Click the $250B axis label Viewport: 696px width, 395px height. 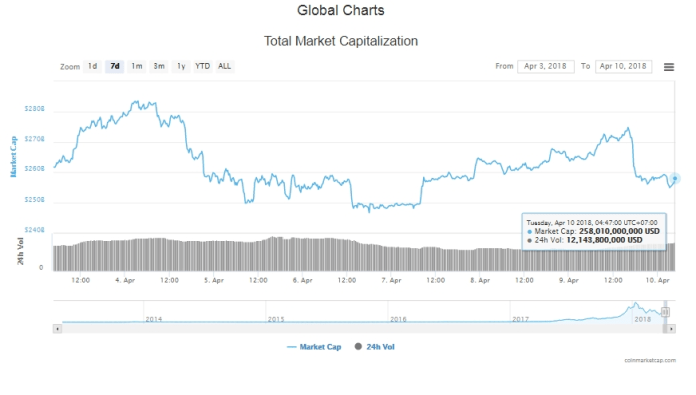point(35,200)
